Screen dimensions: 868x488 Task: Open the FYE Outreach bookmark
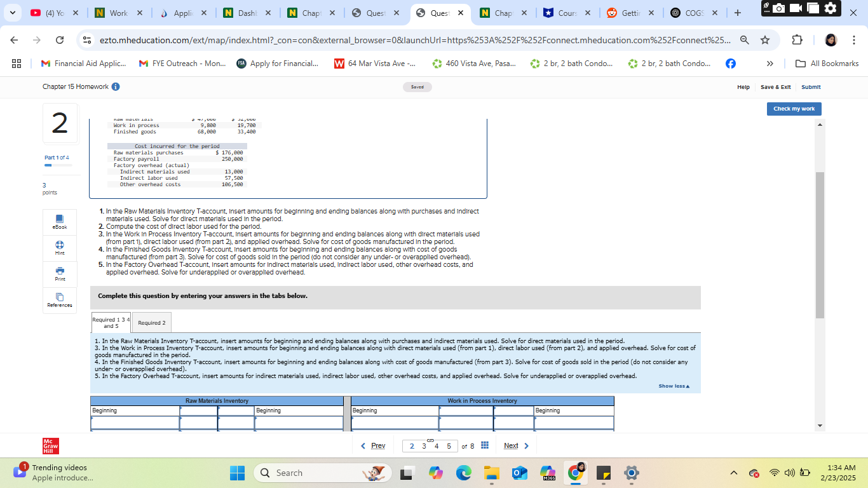(x=182, y=64)
